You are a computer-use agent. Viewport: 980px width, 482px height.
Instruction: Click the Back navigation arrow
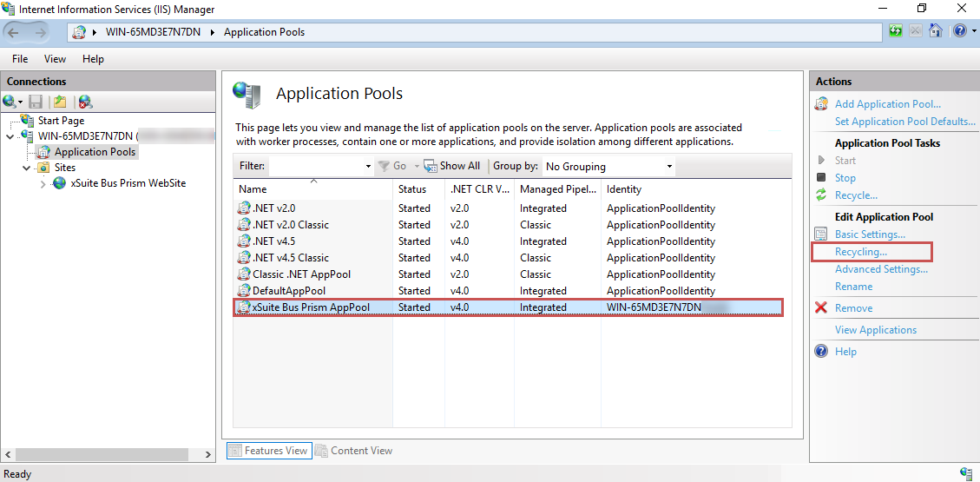pyautogui.click(x=15, y=32)
